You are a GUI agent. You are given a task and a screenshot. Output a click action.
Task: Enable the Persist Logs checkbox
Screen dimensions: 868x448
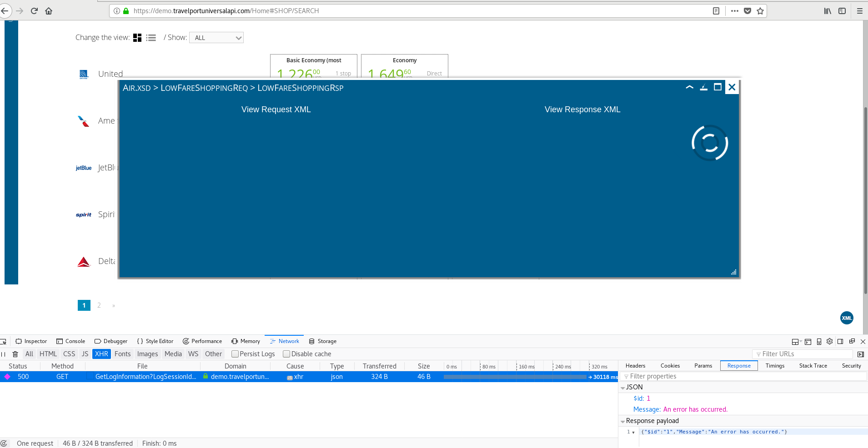click(x=235, y=354)
